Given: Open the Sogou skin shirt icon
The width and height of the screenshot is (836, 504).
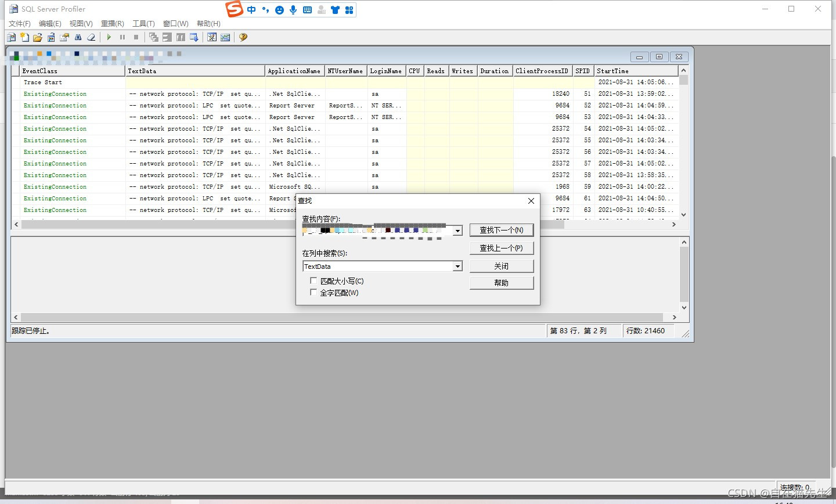Looking at the screenshot, I should click(335, 10).
